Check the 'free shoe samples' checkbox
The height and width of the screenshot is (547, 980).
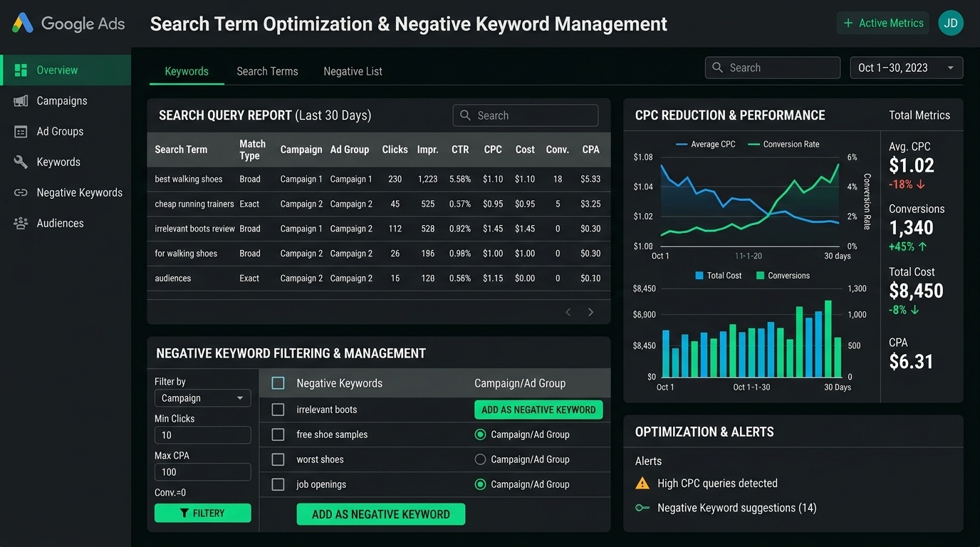pos(278,434)
